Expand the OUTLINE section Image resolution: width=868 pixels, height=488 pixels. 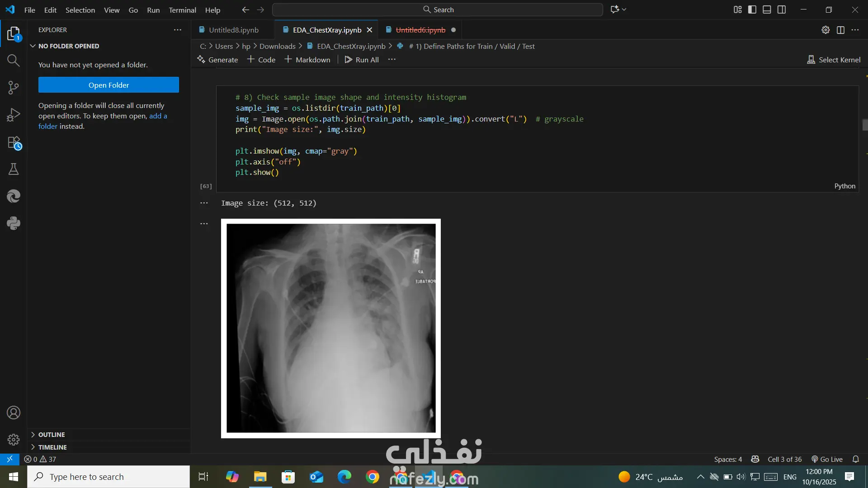pos(51,434)
